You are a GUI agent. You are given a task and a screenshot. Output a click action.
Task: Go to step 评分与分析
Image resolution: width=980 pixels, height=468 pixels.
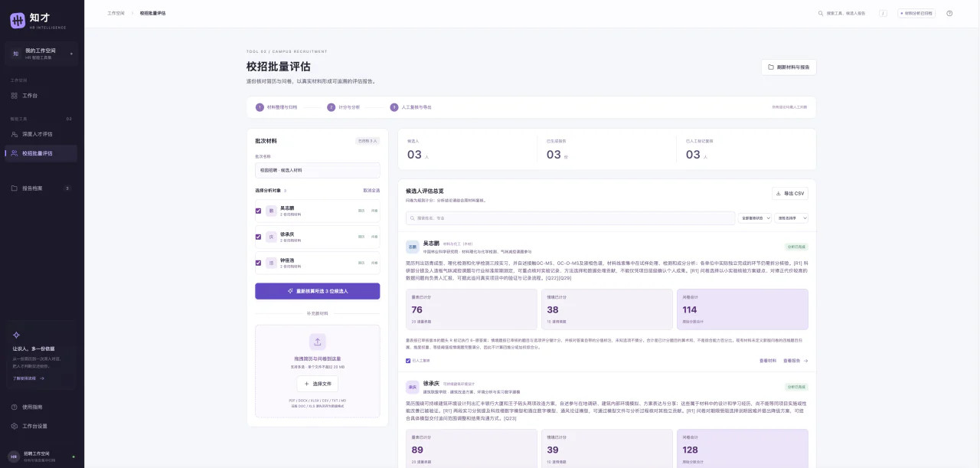click(344, 107)
